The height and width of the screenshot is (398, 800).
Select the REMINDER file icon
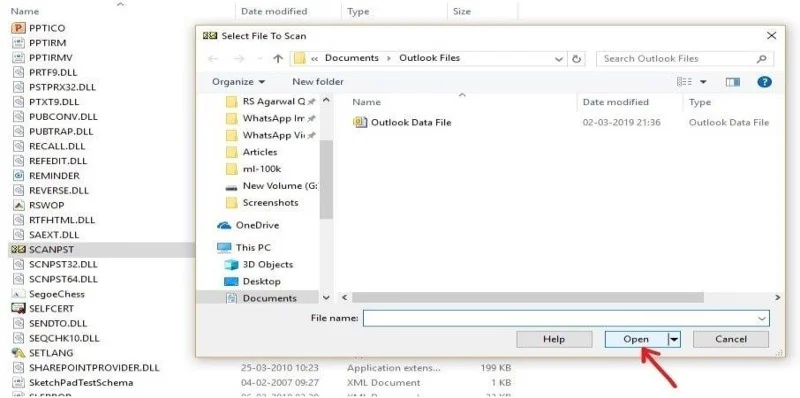tap(18, 176)
